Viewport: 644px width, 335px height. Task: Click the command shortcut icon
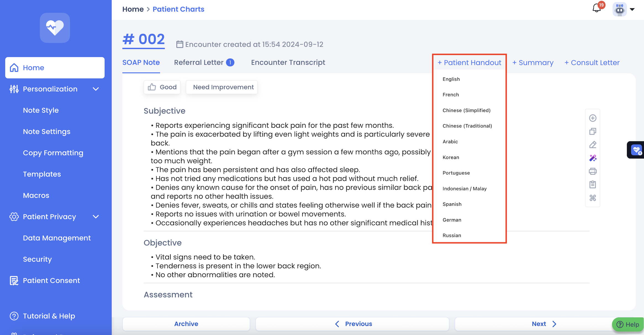pyautogui.click(x=593, y=198)
